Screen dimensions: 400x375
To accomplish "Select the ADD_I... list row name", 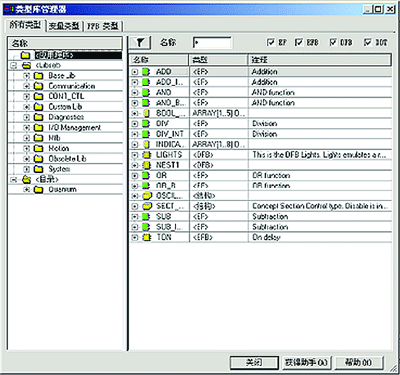I will (x=170, y=82).
